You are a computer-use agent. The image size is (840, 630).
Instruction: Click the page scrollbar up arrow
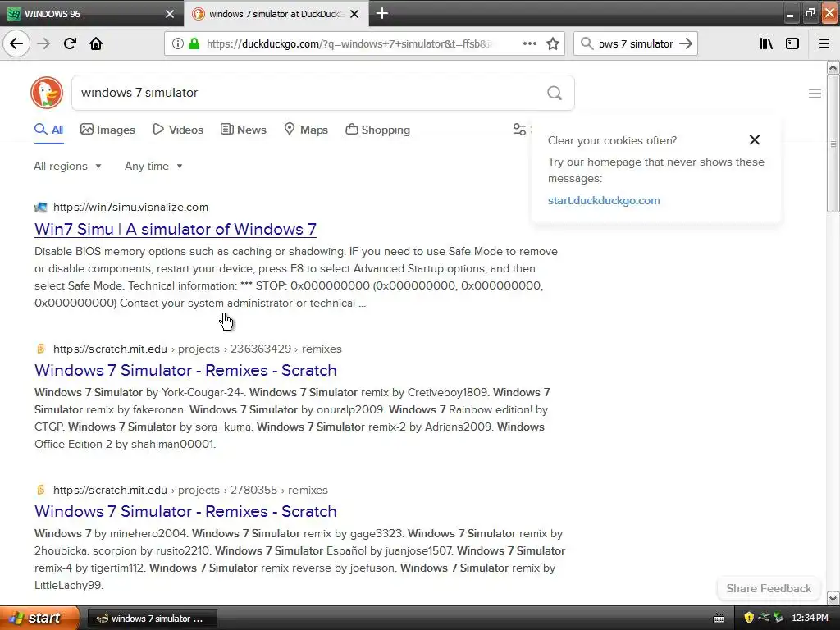[833, 67]
